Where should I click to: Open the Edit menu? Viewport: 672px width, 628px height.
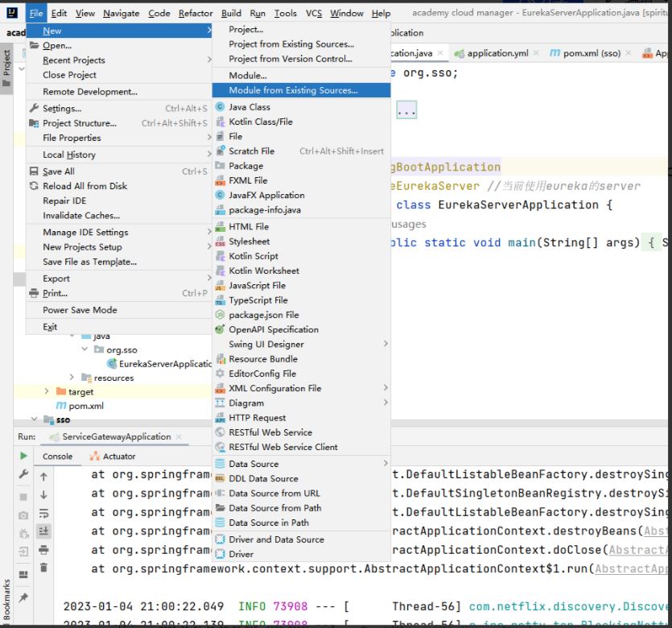point(59,14)
